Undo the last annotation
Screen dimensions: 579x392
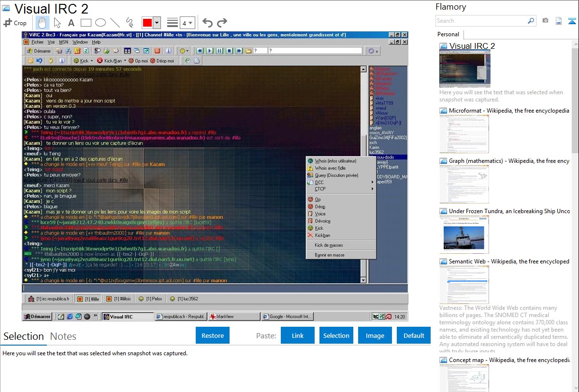point(207,23)
